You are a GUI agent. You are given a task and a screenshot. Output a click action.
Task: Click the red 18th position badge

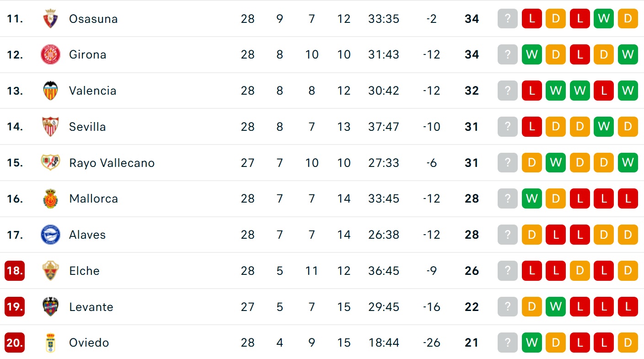(x=15, y=271)
